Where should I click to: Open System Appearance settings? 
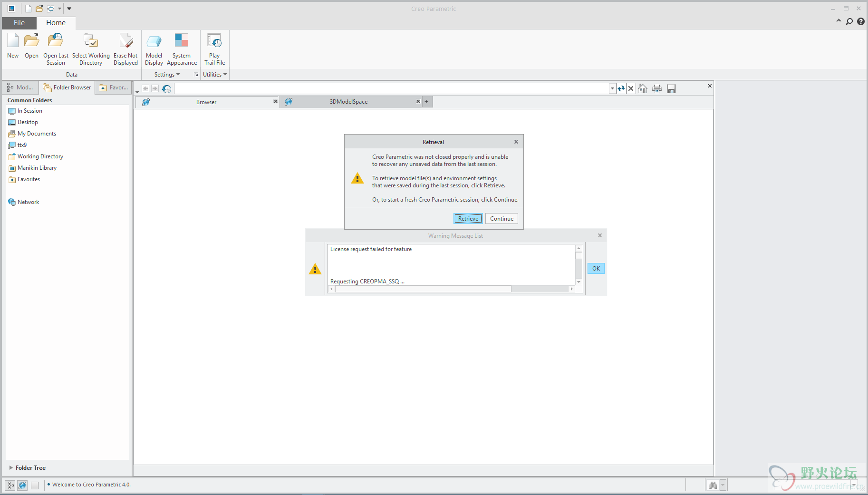pyautogui.click(x=182, y=49)
